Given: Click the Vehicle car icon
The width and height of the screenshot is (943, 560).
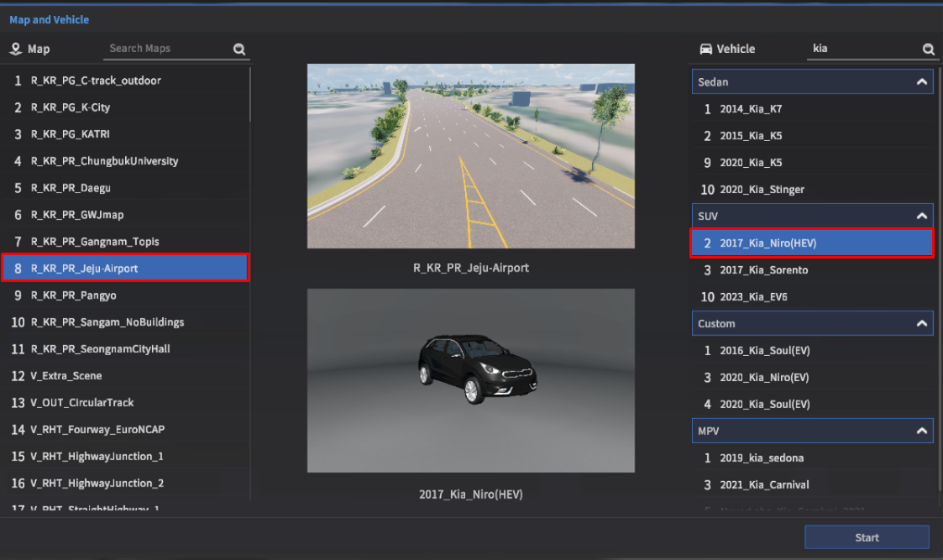Looking at the screenshot, I should coord(705,49).
